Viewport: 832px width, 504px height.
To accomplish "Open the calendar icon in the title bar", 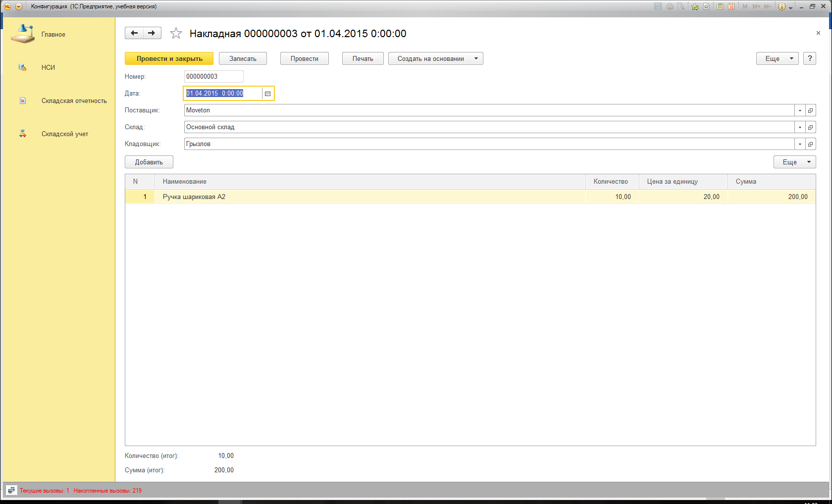I will tap(731, 6).
